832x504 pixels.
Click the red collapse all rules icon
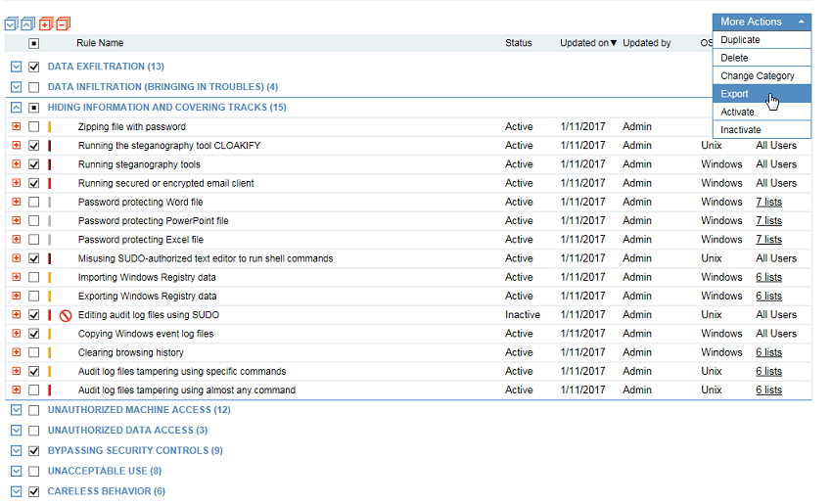click(x=63, y=23)
